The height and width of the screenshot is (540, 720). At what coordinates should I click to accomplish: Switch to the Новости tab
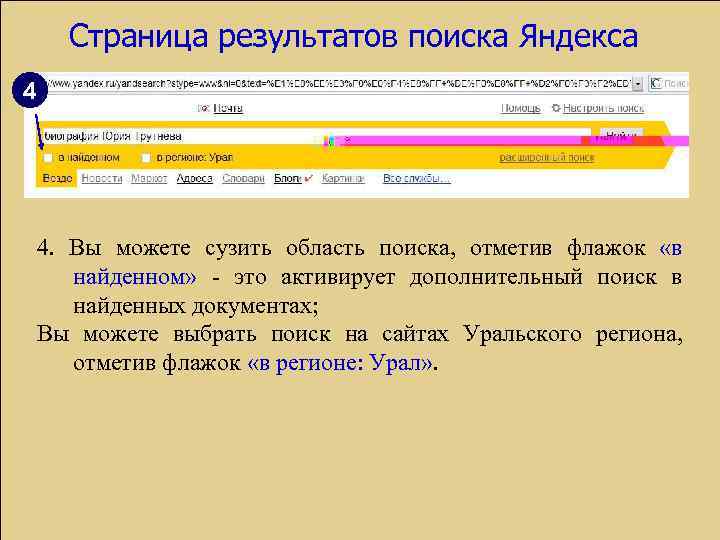pyautogui.click(x=101, y=178)
